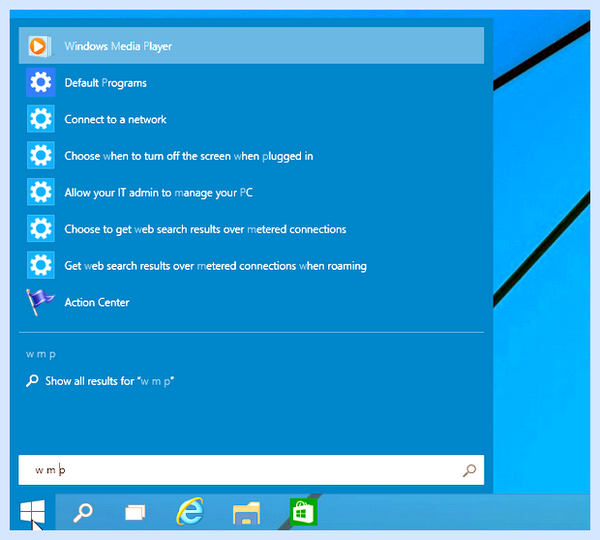Image resolution: width=600 pixels, height=540 pixels.
Task: Open Choose to get web search results setting
Action: click(x=251, y=229)
